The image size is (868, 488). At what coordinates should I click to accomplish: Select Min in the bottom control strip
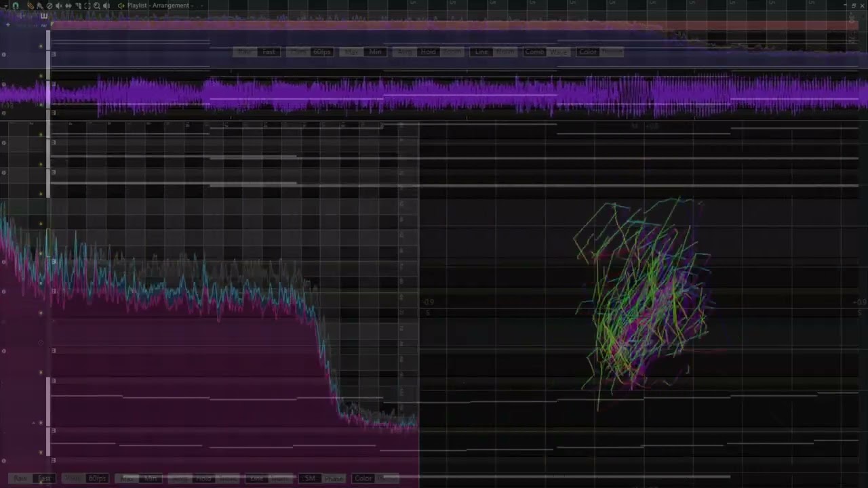pyautogui.click(x=151, y=479)
